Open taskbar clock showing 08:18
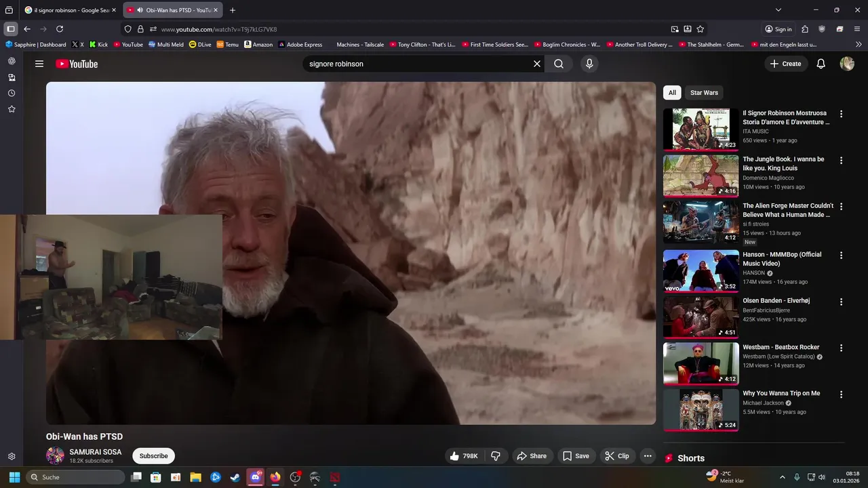This screenshot has width=868, height=488. pos(847,477)
